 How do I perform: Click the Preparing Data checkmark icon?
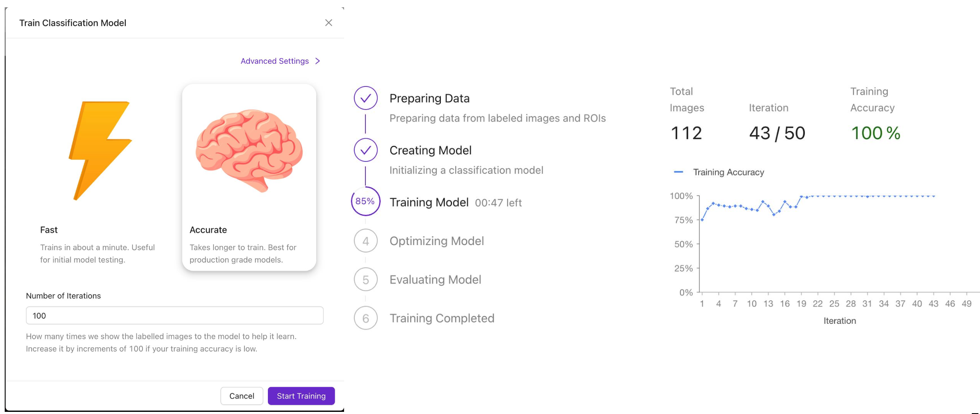click(x=365, y=98)
